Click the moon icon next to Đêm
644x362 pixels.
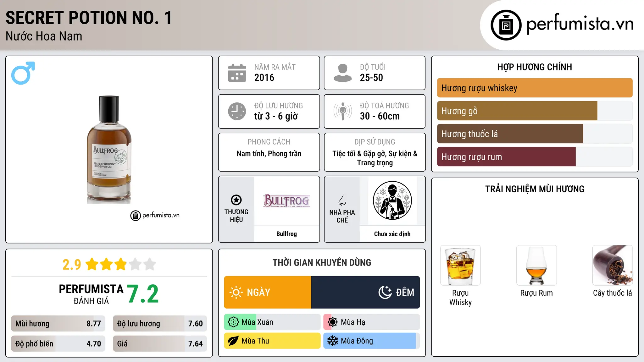pyautogui.click(x=385, y=292)
